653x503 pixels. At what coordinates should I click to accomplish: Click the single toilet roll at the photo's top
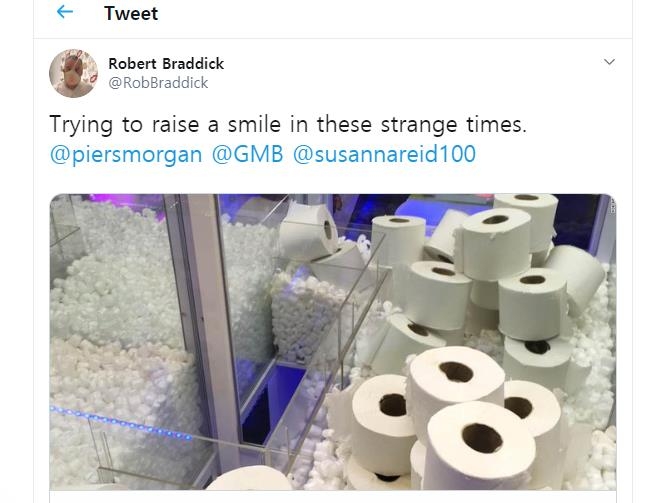[310, 232]
